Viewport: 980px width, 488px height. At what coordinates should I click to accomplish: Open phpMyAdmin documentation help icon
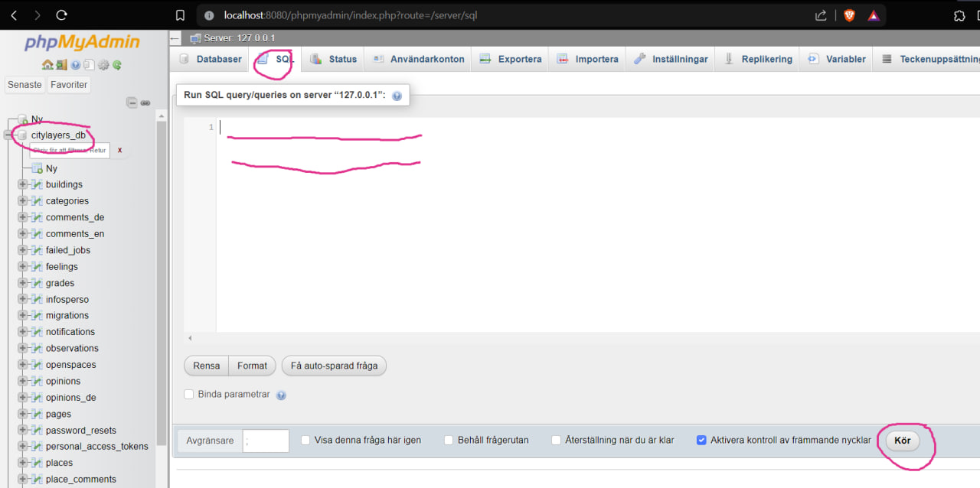(x=75, y=65)
